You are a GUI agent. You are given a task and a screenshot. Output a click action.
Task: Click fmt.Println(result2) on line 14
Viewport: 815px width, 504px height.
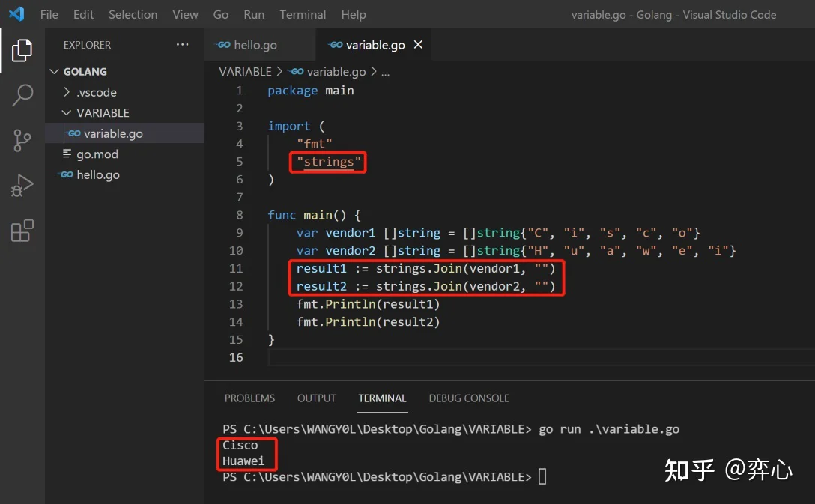tap(368, 321)
